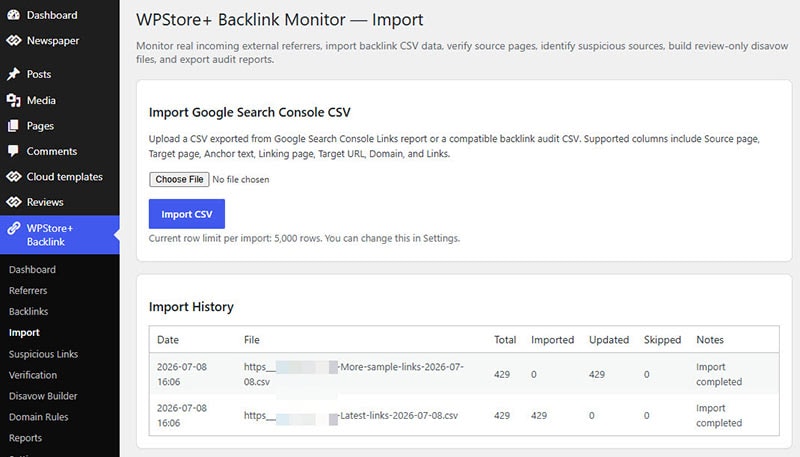Click the Skipped column header
Viewport: 800px width, 457px height.
(662, 340)
